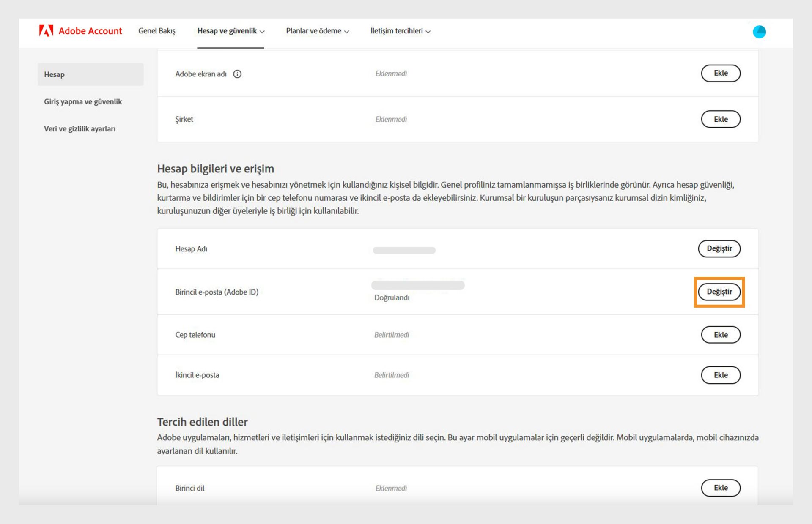The width and height of the screenshot is (812, 524).
Task: Open Giriş yapma ve güvenlik section
Action: [83, 101]
